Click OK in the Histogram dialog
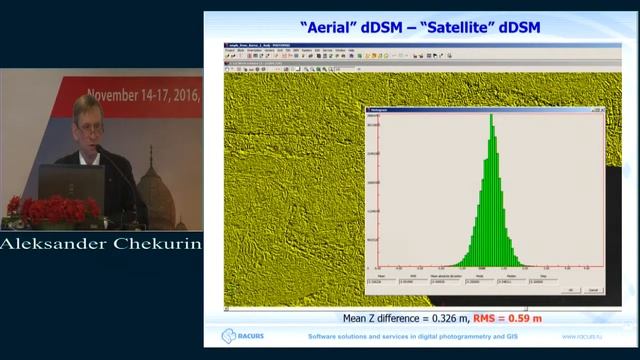The image size is (640, 360). [571, 290]
